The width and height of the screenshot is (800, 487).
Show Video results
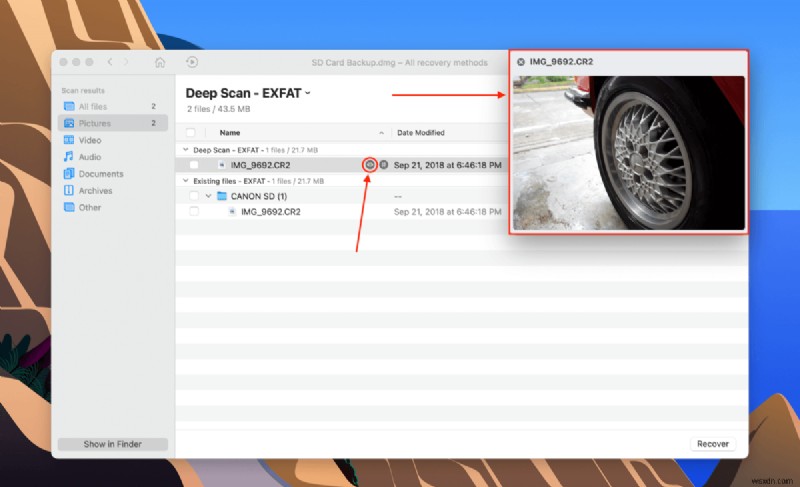(90, 140)
